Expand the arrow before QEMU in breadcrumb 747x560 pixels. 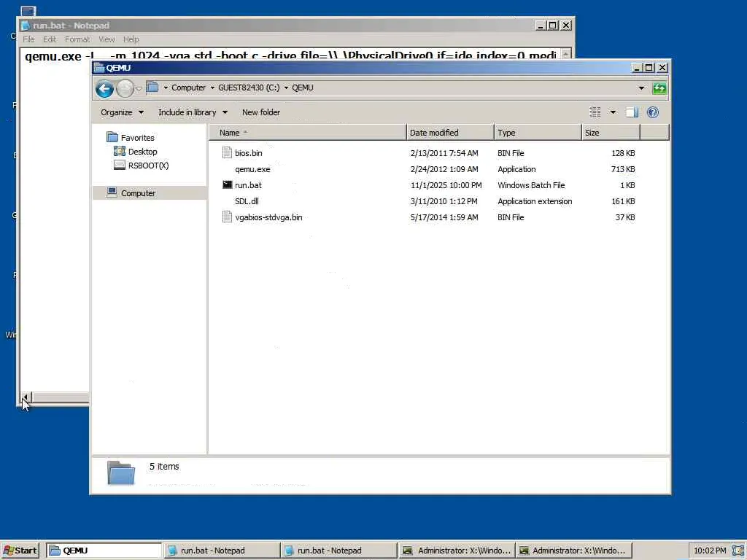(286, 87)
